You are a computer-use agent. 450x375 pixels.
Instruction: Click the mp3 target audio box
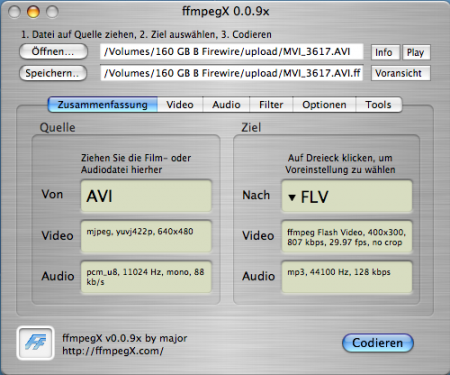point(347,277)
